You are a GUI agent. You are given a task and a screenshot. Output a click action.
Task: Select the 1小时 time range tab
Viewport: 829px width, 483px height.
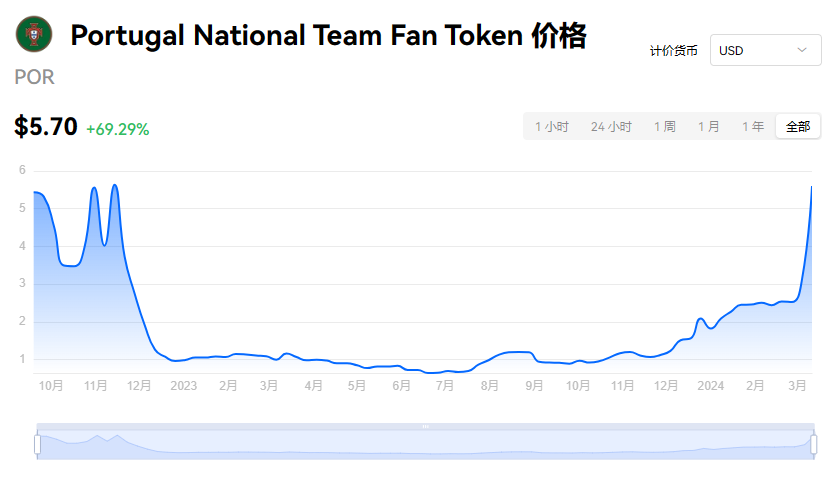coord(551,127)
